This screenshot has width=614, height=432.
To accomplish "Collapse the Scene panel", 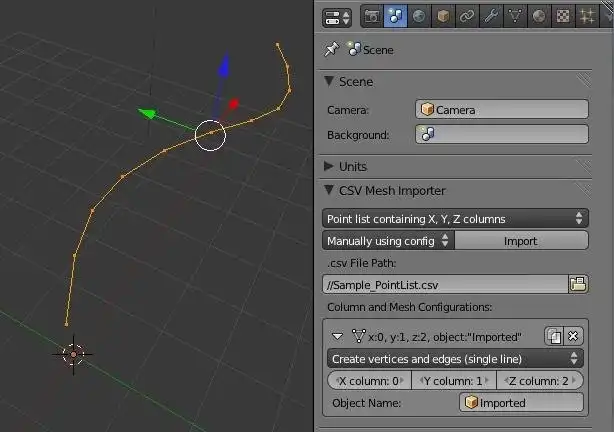I will tap(329, 81).
